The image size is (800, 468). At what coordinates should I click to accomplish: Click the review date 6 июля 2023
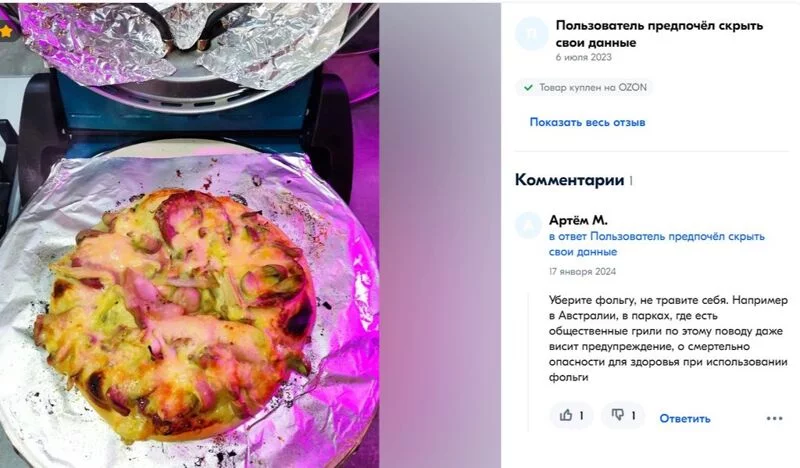(584, 57)
